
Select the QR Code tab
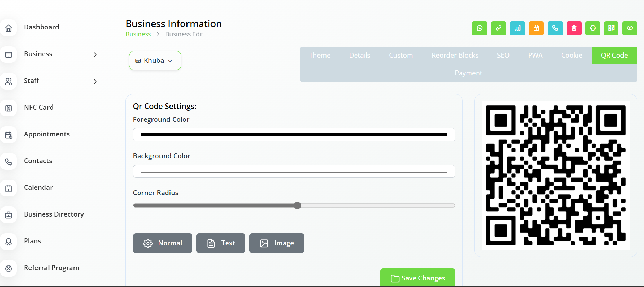(614, 55)
